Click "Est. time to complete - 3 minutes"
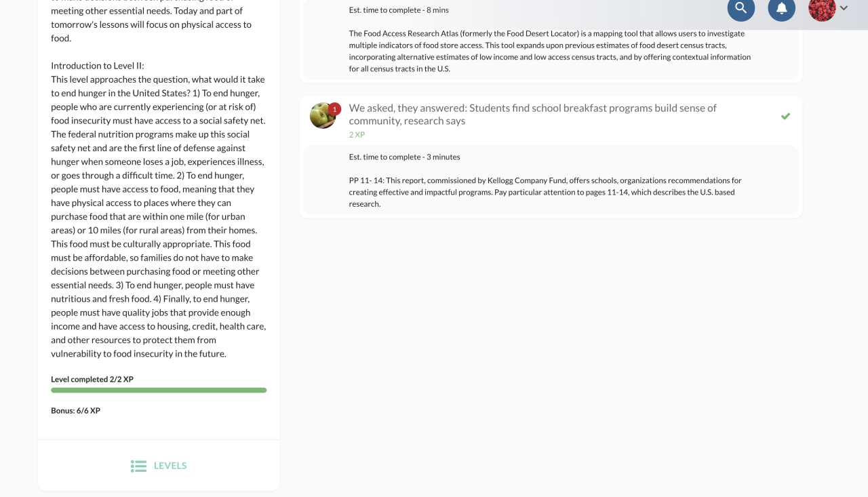The image size is (868, 497). coord(404,157)
